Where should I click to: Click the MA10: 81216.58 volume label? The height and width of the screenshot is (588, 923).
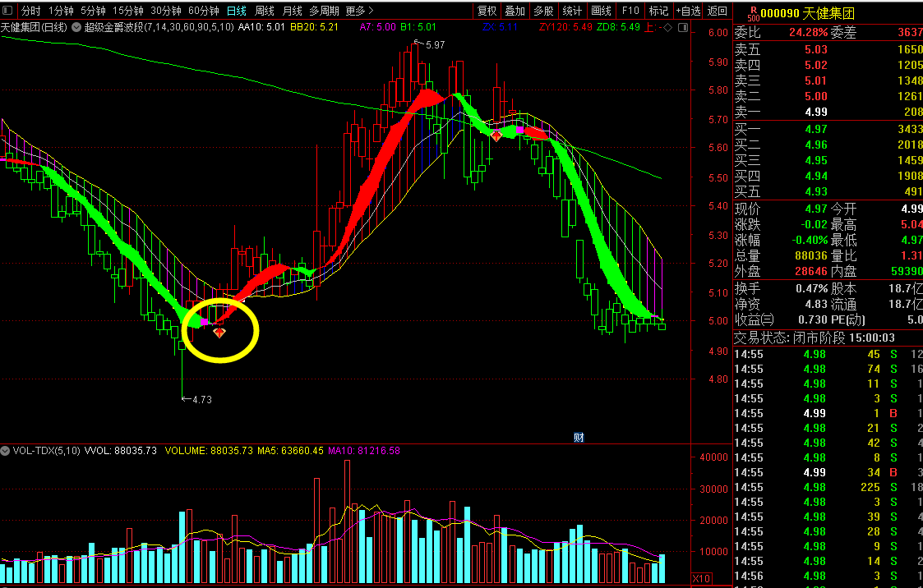(x=364, y=451)
